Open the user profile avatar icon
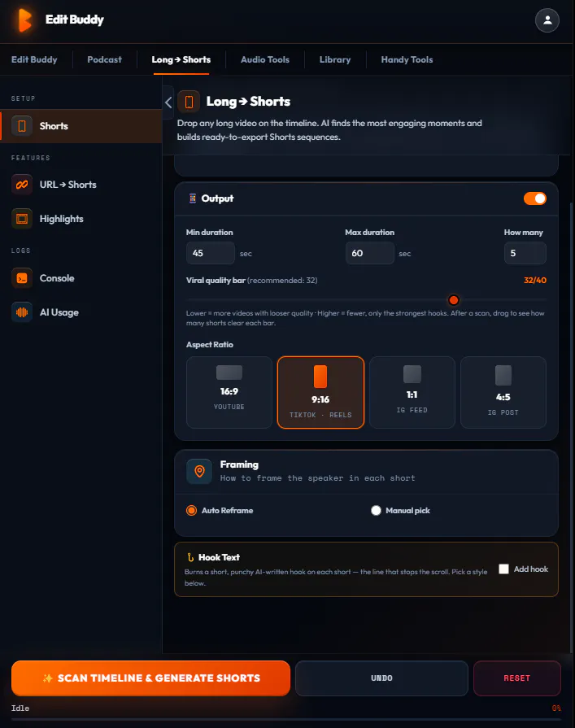The height and width of the screenshot is (728, 575). (547, 20)
